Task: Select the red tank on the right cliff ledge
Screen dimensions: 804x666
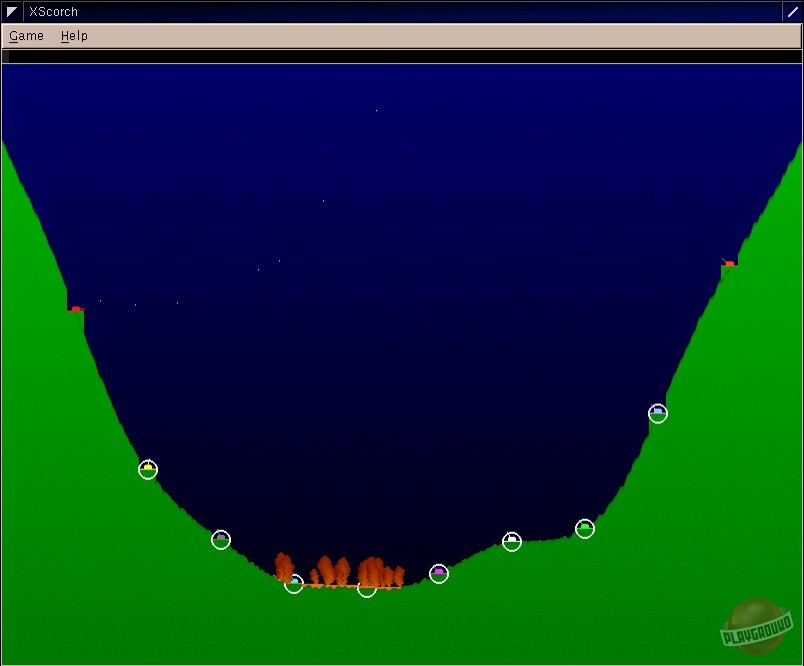Action: pyautogui.click(x=729, y=263)
